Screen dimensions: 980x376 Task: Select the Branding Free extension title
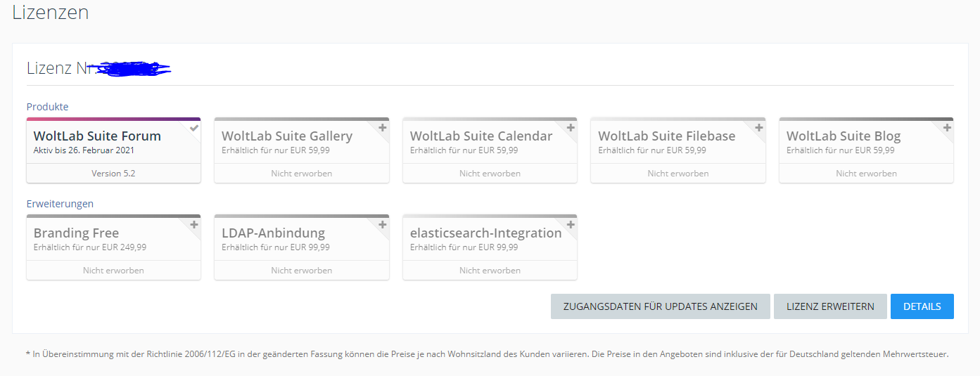click(x=76, y=233)
